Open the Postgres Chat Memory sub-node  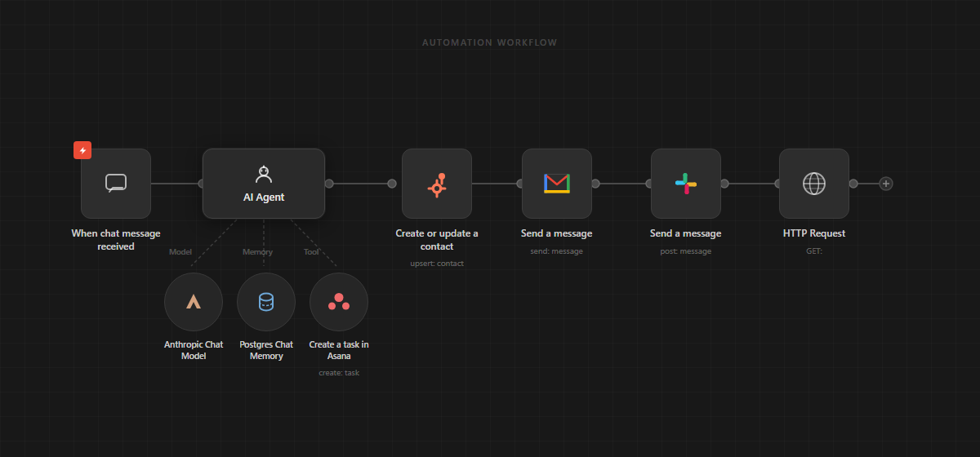click(266, 302)
